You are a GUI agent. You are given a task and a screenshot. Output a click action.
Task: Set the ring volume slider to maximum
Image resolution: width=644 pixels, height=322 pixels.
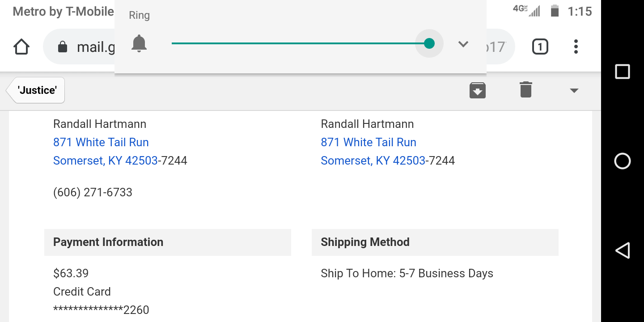coord(429,43)
